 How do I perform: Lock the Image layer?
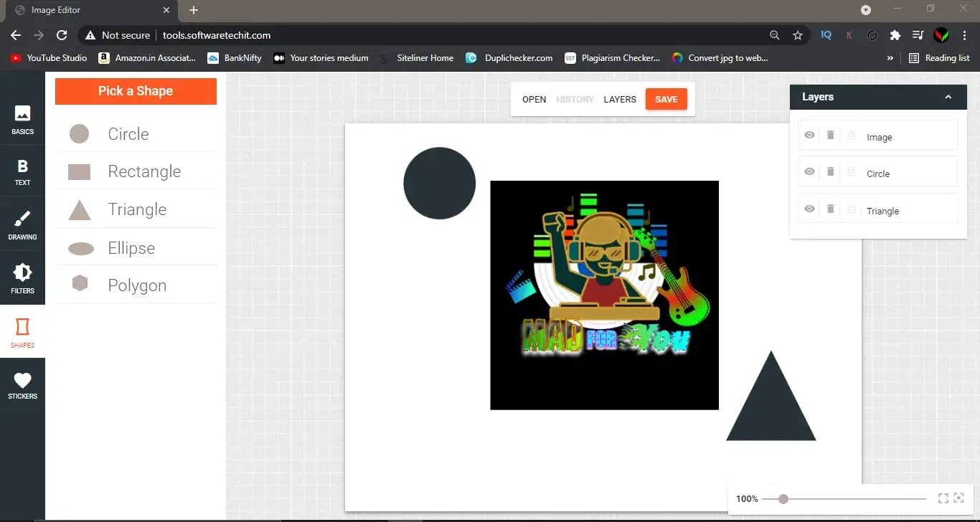point(852,135)
